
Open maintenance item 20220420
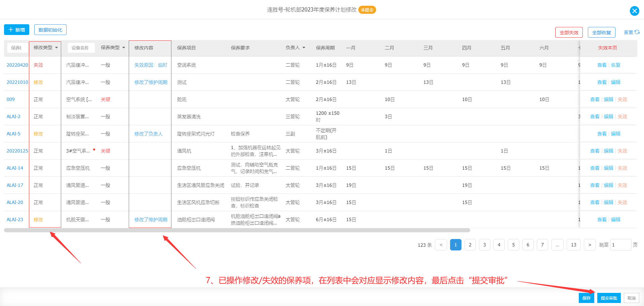tap(17, 65)
